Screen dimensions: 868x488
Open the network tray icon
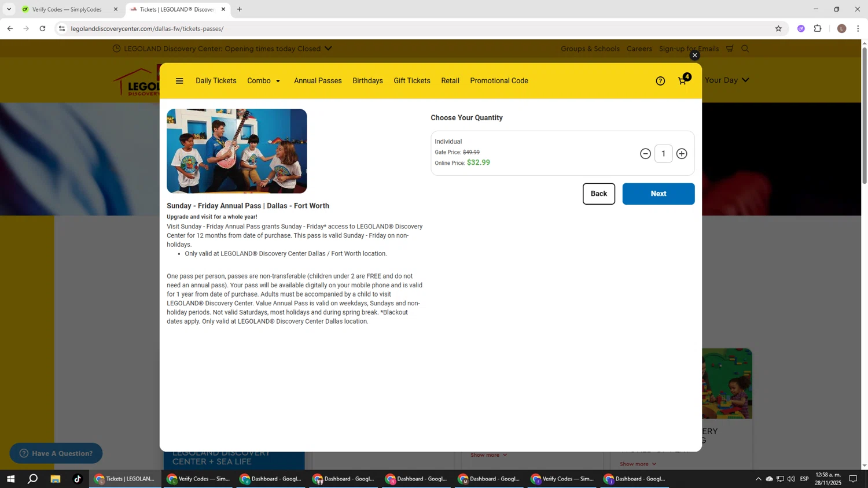[x=780, y=479]
